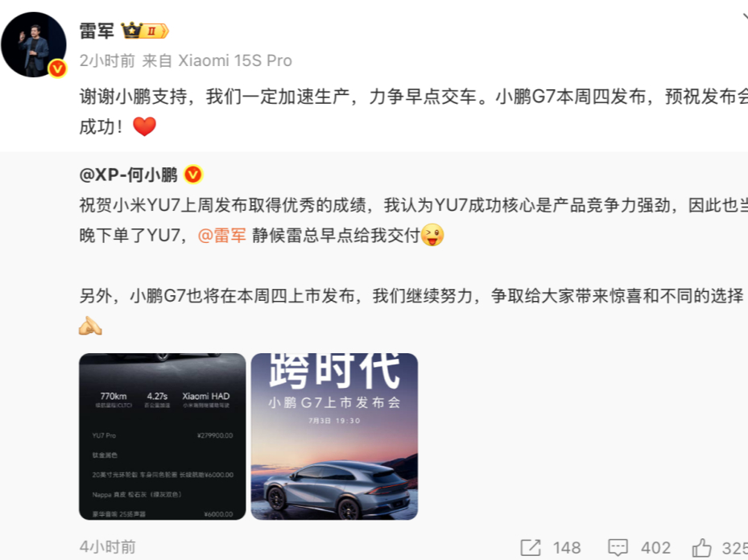
Task: Open comments via the speech bubble icon
Action: coord(618,548)
